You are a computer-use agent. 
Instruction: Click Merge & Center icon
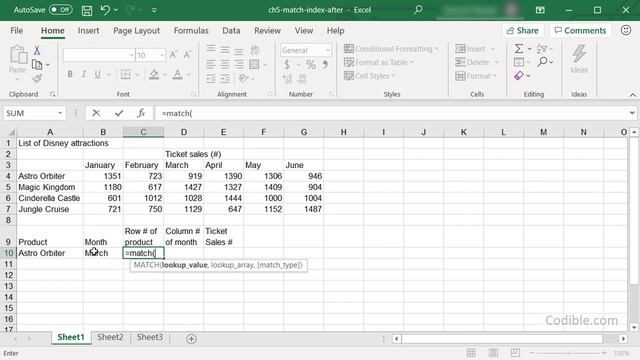(x=254, y=64)
